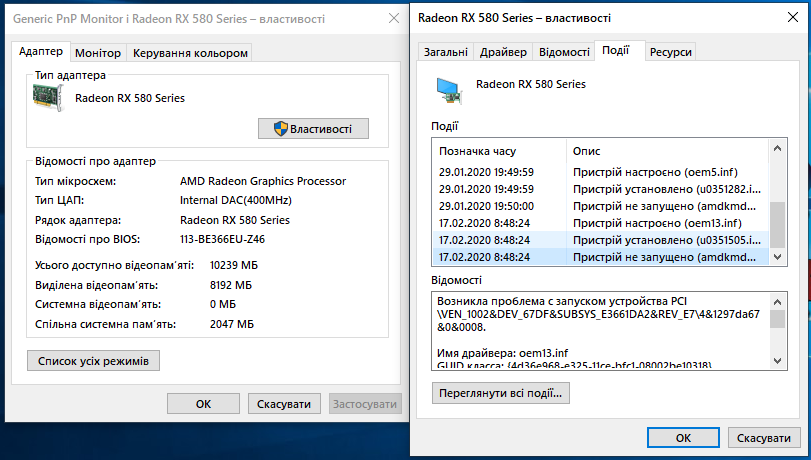811x460 pixels.
Task: Switch to the Загальні tab
Action: tap(445, 52)
